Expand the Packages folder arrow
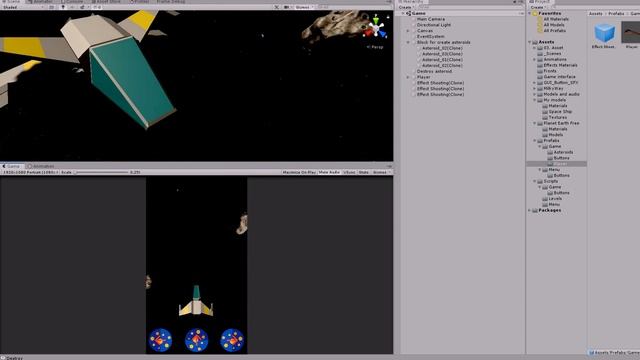 (530, 210)
